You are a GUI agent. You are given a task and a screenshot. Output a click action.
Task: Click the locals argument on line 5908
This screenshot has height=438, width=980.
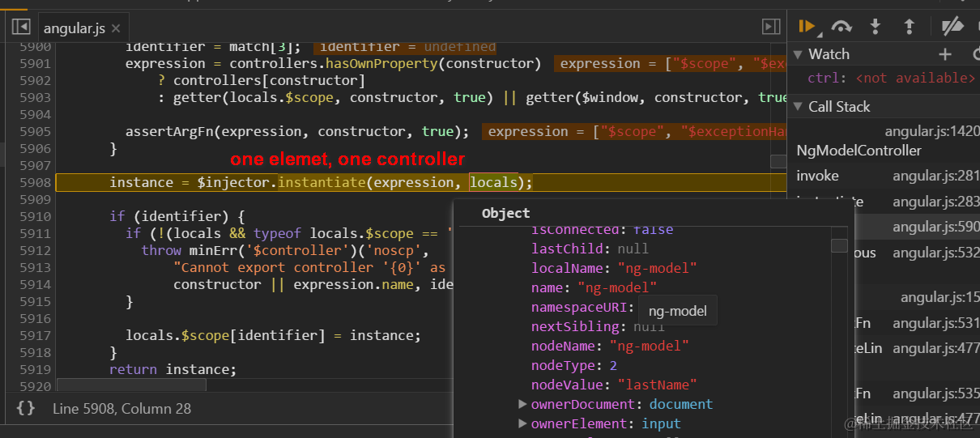493,182
